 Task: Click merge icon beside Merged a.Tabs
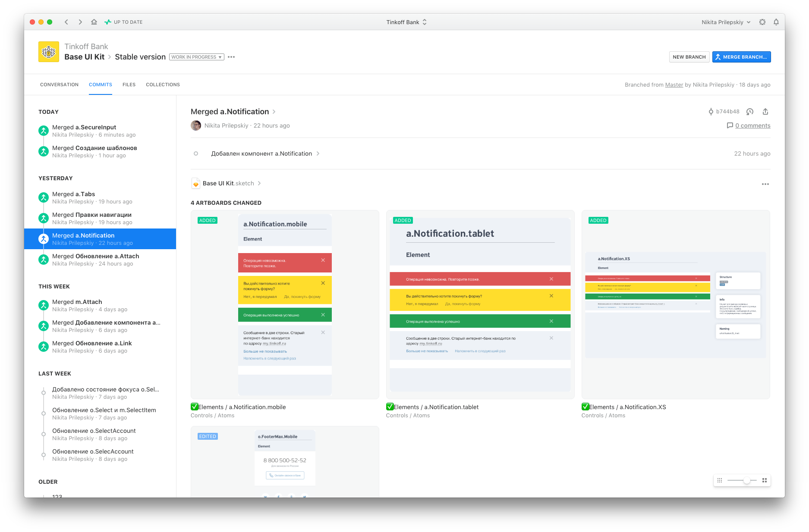(x=44, y=197)
